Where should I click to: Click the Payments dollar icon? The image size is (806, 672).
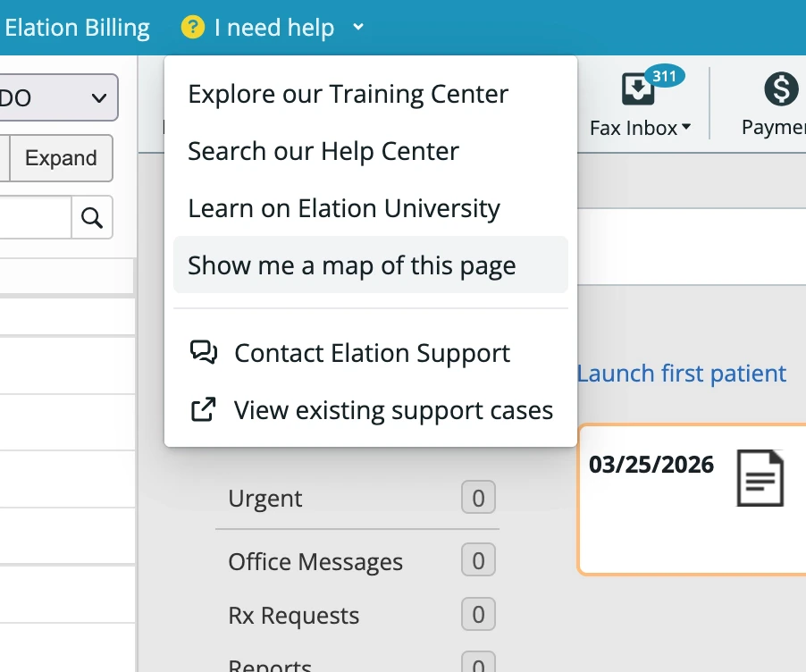[x=780, y=88]
